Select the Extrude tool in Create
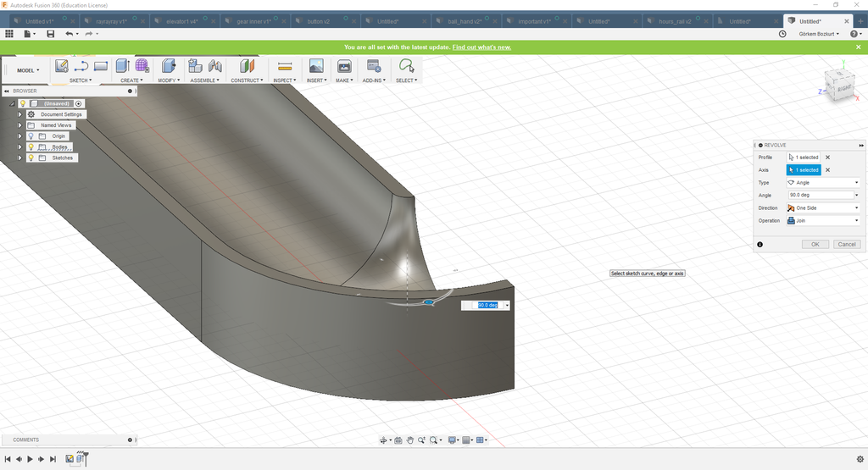868x470 pixels. [122, 66]
